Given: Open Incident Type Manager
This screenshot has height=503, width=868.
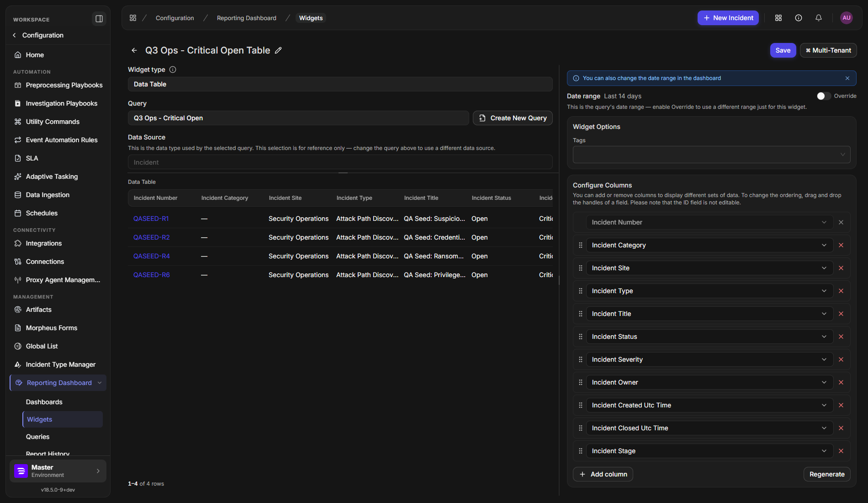Looking at the screenshot, I should click(61, 364).
